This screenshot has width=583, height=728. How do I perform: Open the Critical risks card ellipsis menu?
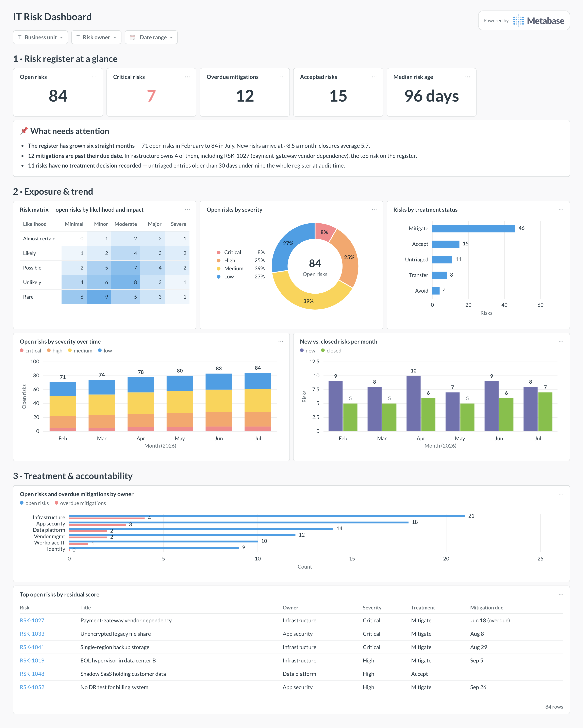tap(187, 77)
